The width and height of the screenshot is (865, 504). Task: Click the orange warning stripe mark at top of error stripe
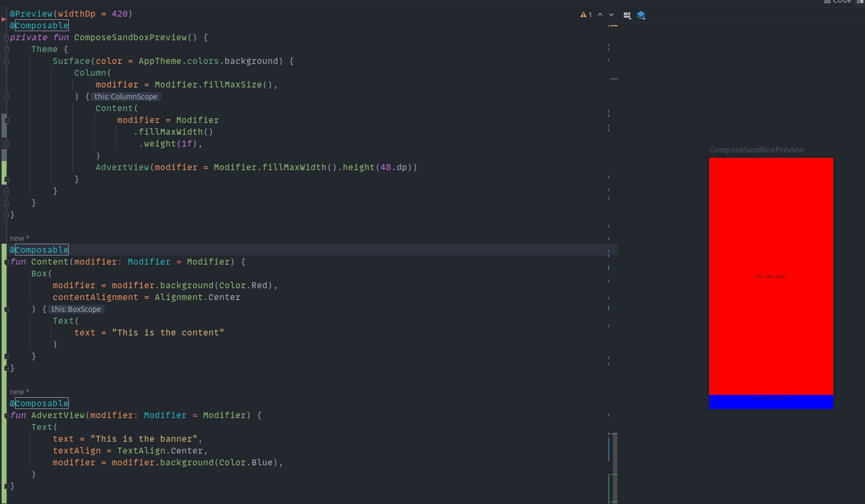[614, 26]
